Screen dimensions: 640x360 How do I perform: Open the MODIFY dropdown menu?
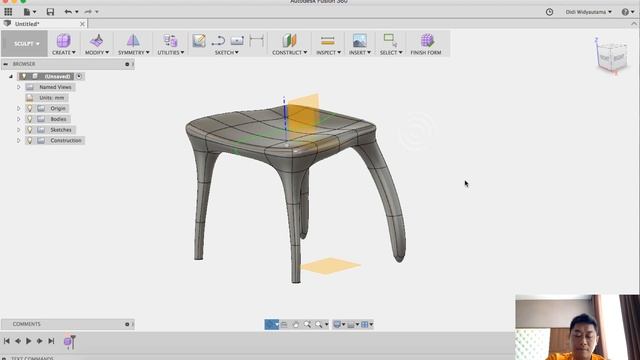click(97, 53)
